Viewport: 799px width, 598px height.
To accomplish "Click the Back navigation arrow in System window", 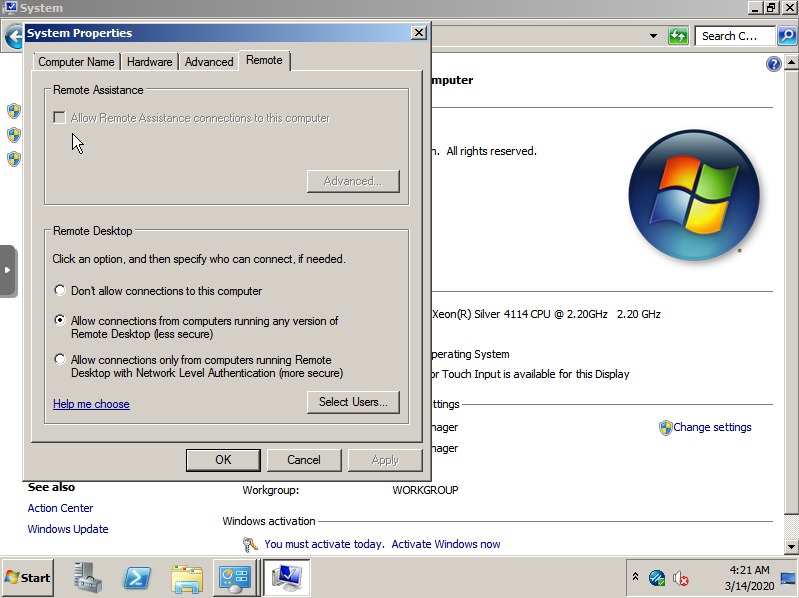I will tap(13, 37).
